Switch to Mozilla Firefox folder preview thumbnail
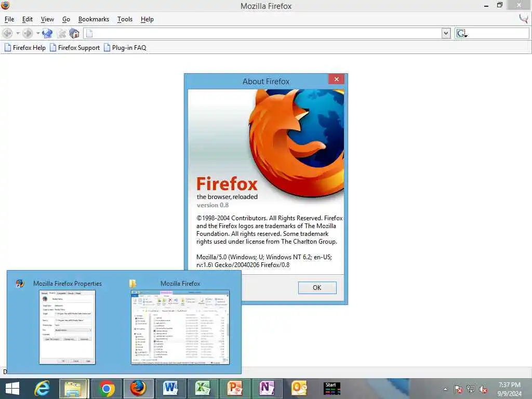532x399 pixels. click(180, 327)
